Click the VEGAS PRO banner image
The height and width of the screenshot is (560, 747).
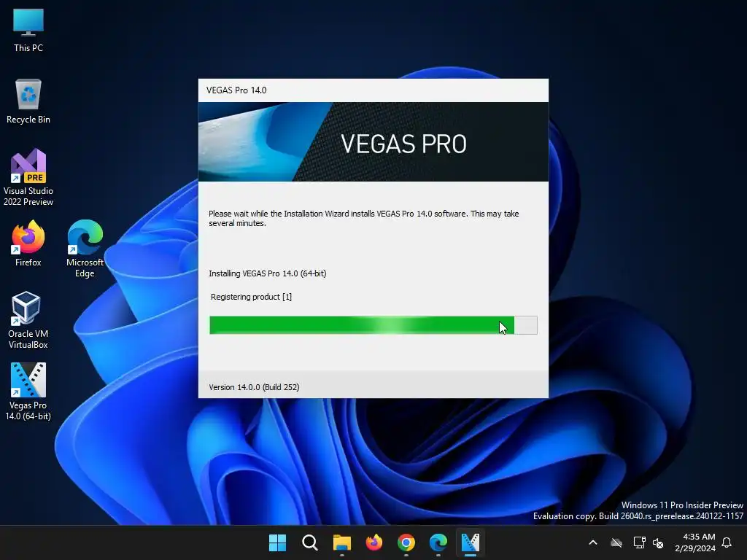(373, 142)
